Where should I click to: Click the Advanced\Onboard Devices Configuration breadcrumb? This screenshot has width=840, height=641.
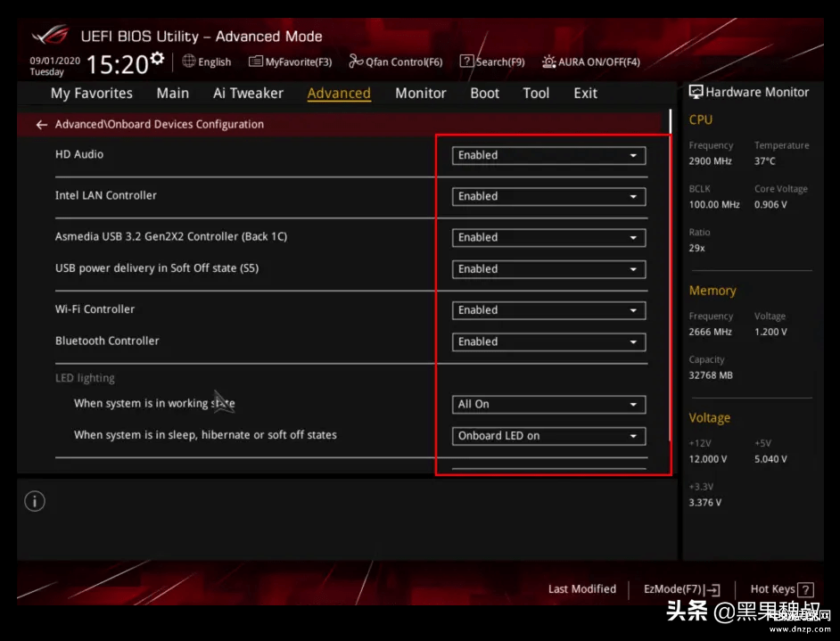[159, 124]
